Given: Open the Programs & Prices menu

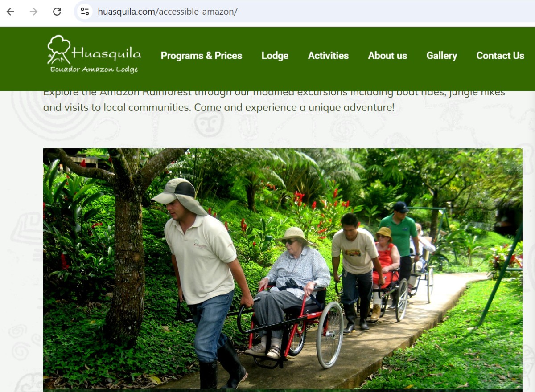Looking at the screenshot, I should coord(201,56).
